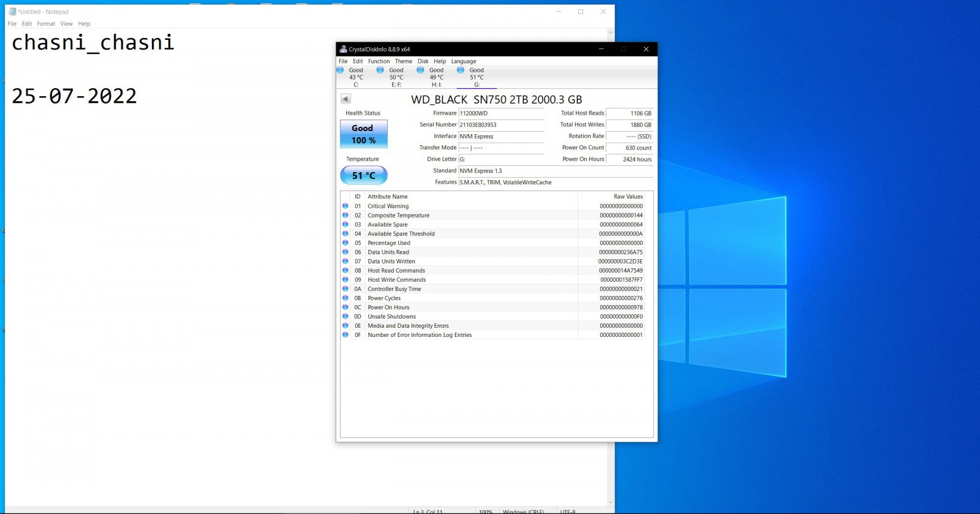The image size is (980, 514).
Task: Click the Notepad title bar icon
Action: click(x=12, y=12)
